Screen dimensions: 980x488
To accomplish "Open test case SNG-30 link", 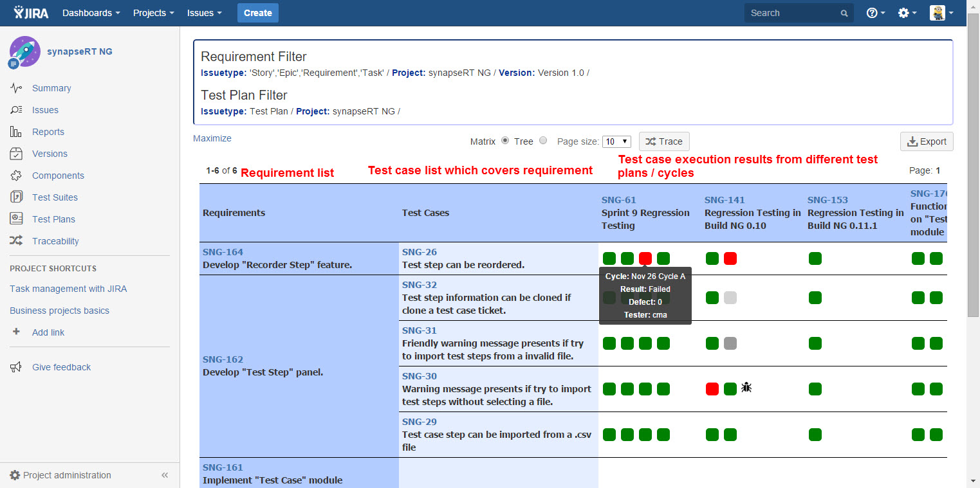I will coord(420,376).
